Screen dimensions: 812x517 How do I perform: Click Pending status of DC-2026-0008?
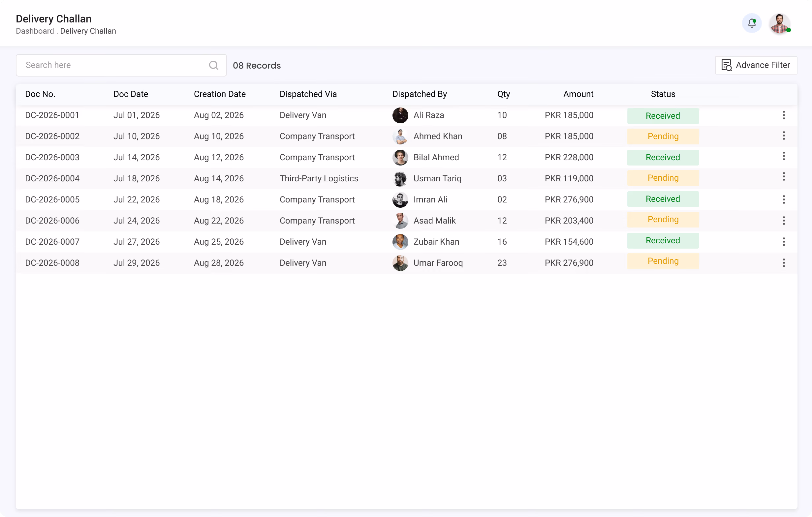pyautogui.click(x=663, y=261)
